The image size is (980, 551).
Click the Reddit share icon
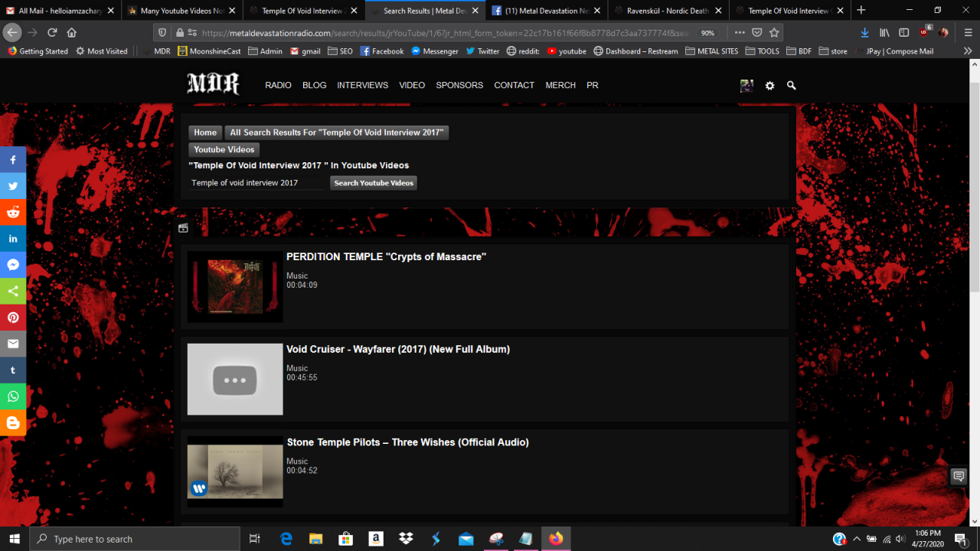click(13, 213)
